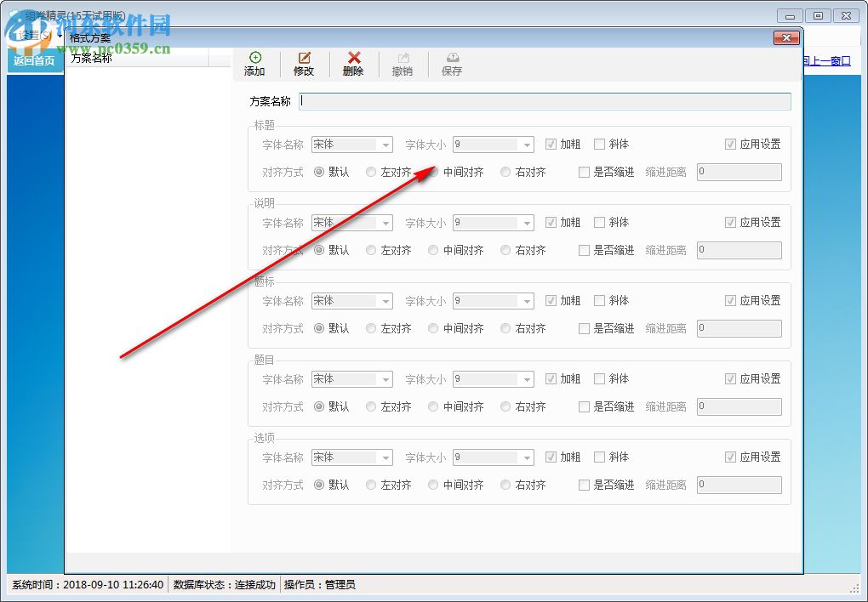Select 默认 alignment in 标题 section
Screen dimensions: 868x602
coord(319,172)
